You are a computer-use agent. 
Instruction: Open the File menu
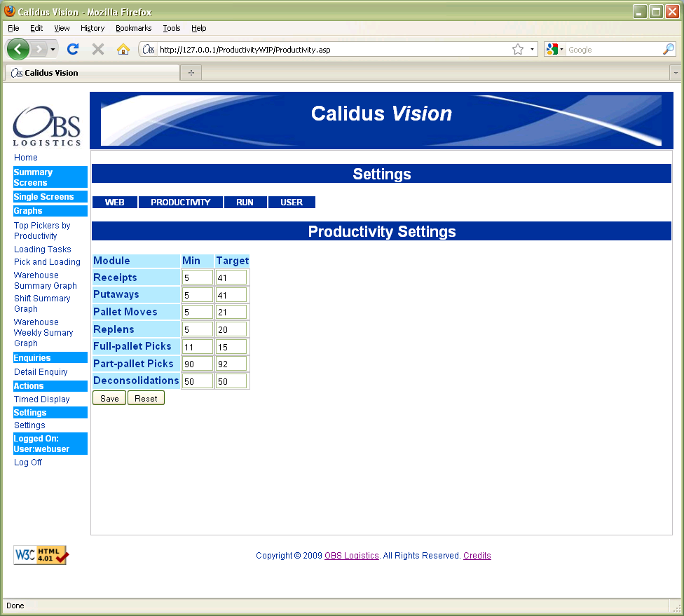[x=13, y=28]
